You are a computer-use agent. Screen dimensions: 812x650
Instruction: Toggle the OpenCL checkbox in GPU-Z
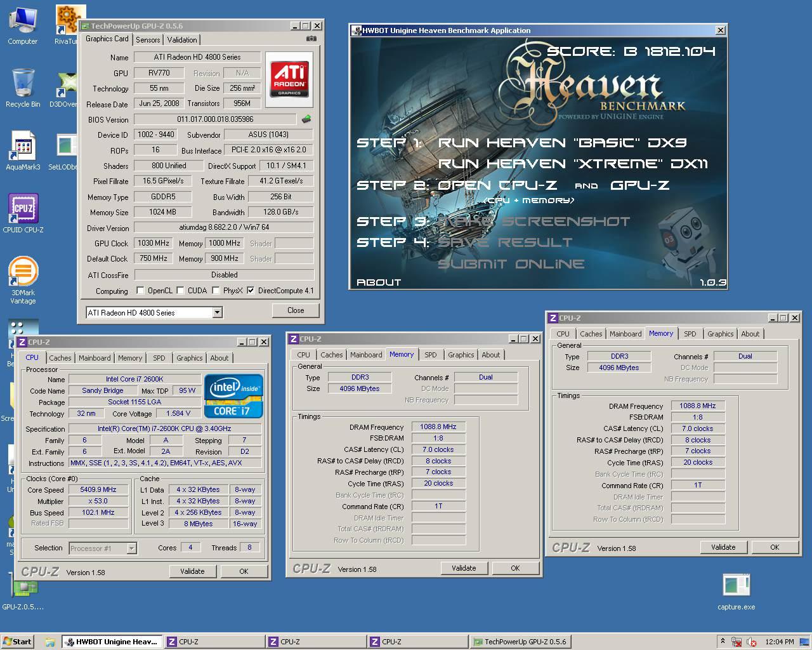tap(140, 290)
